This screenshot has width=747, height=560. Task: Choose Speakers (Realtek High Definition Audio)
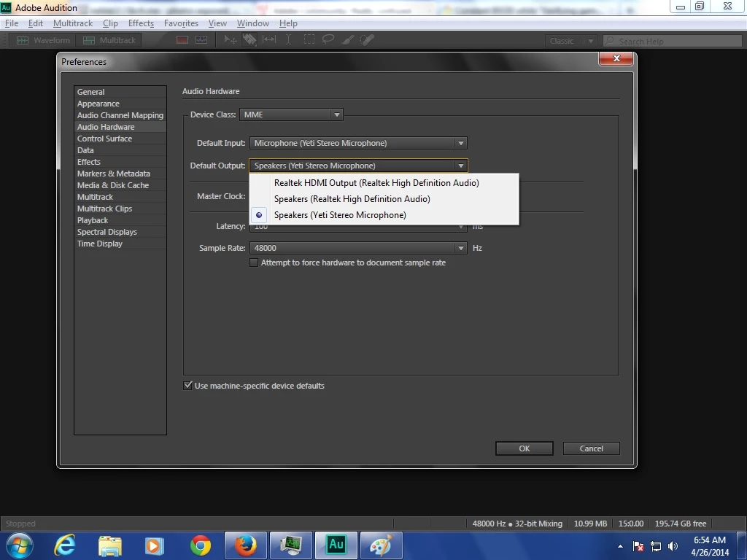point(384,199)
